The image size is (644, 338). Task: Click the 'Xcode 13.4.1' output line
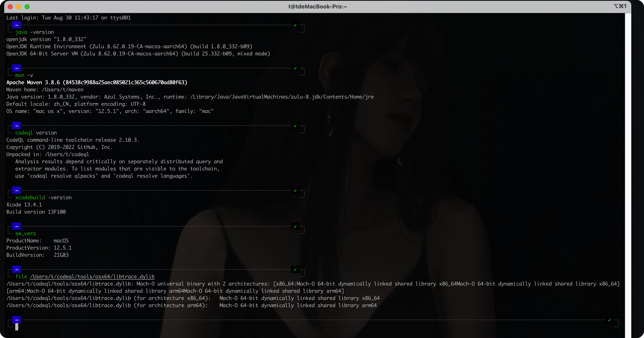tap(24, 205)
